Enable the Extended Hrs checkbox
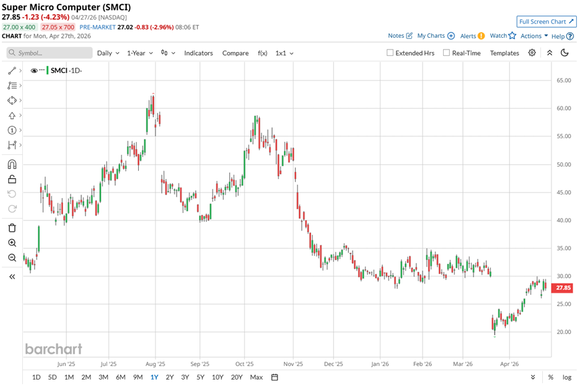 pyautogui.click(x=390, y=53)
